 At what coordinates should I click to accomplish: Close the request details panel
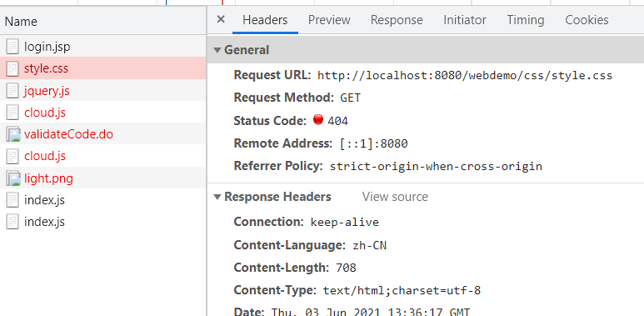(x=221, y=19)
